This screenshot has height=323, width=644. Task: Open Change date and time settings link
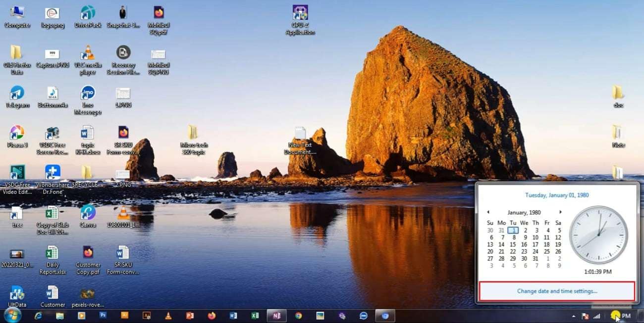coord(557,291)
